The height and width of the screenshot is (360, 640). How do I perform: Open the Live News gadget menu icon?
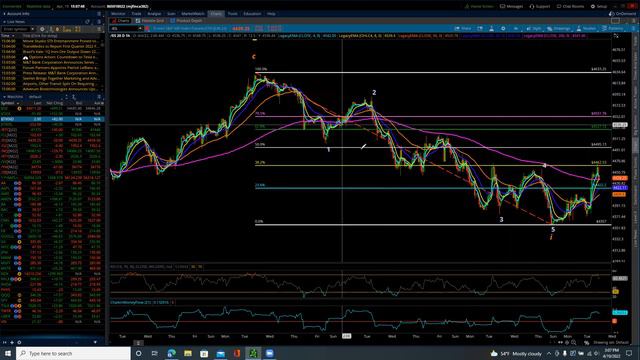click(99, 22)
